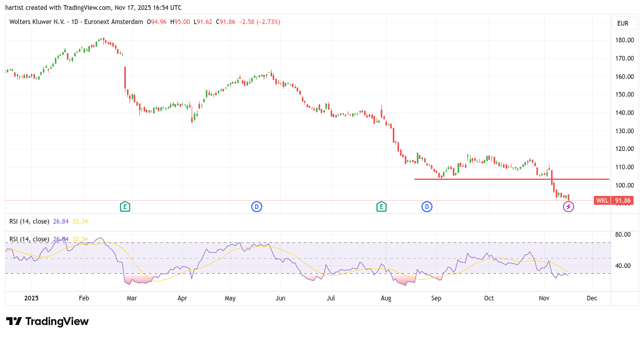Click the created with TradingView.com header text
Screen dimensions: 644x337
click(94, 7)
